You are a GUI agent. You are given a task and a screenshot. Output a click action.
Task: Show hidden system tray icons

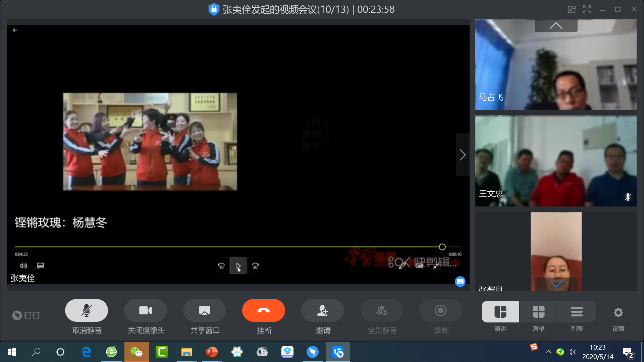548,352
